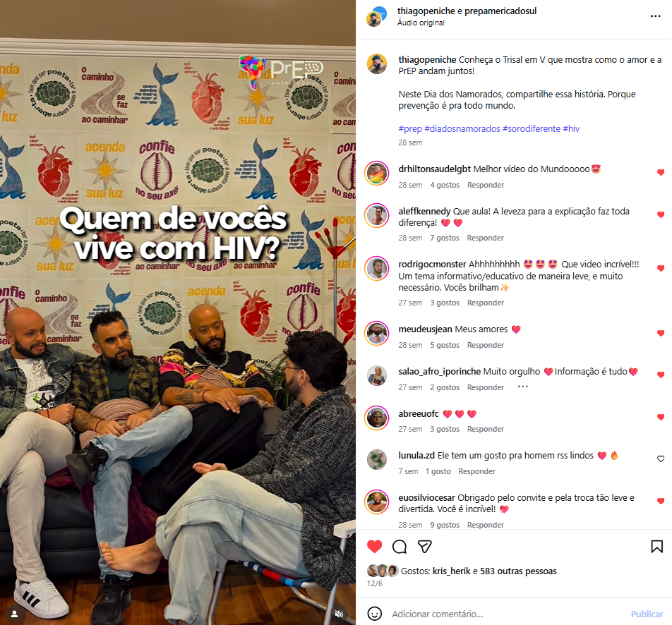Open more options on salao_afro_iporinche's comment
Viewport: 672px width, 625px height.
coord(522,387)
